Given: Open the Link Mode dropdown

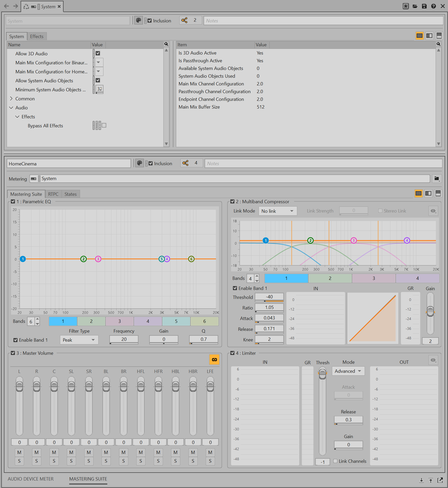Looking at the screenshot, I should [x=277, y=211].
